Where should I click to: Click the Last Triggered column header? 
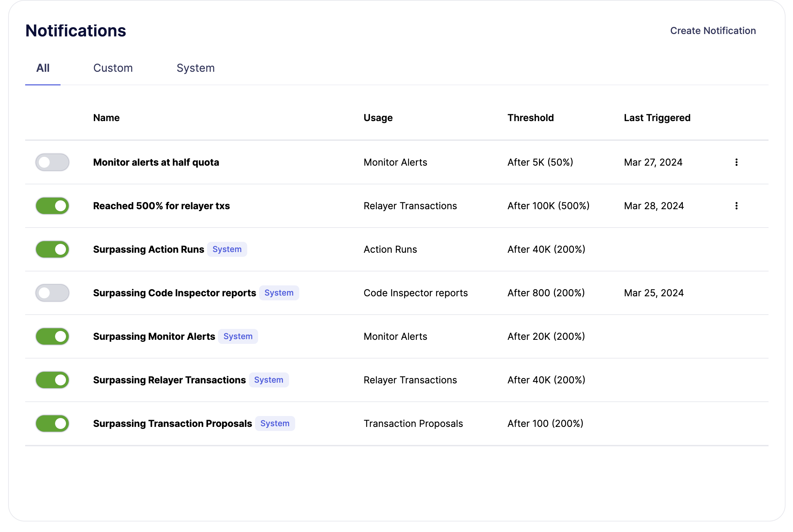(657, 118)
